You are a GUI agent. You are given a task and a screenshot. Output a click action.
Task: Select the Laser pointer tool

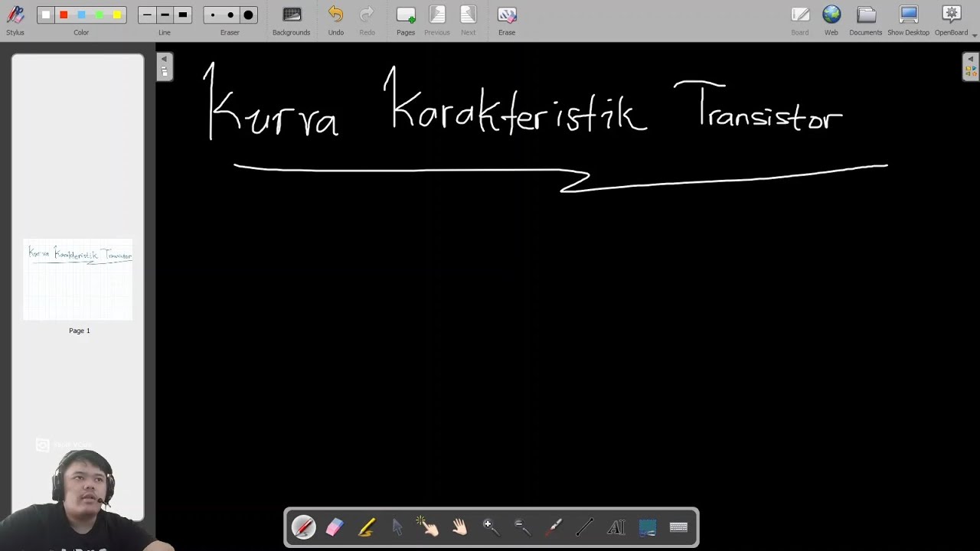(554, 527)
